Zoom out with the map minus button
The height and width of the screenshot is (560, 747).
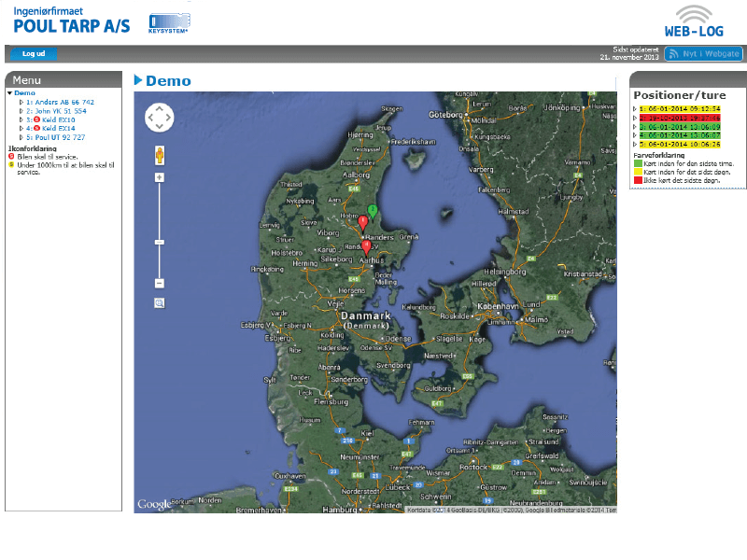tap(160, 283)
